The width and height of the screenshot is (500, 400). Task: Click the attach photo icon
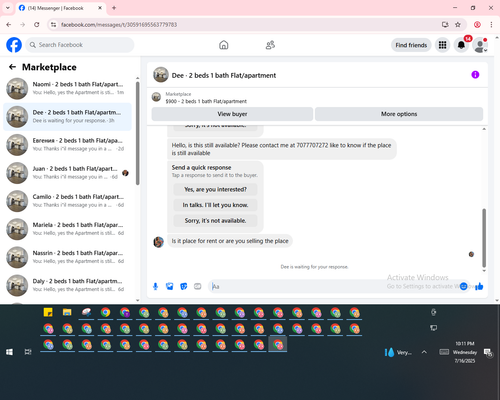[x=170, y=286]
